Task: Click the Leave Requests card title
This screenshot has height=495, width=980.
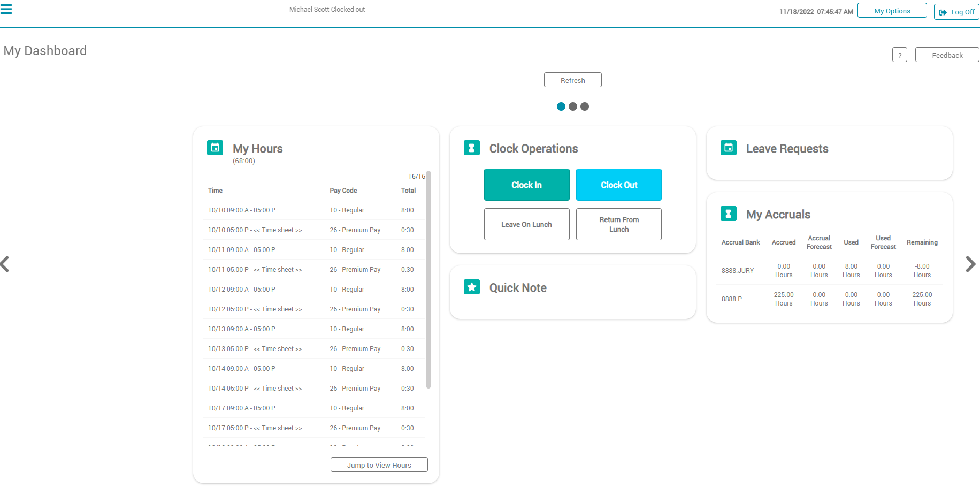Action: tap(787, 149)
